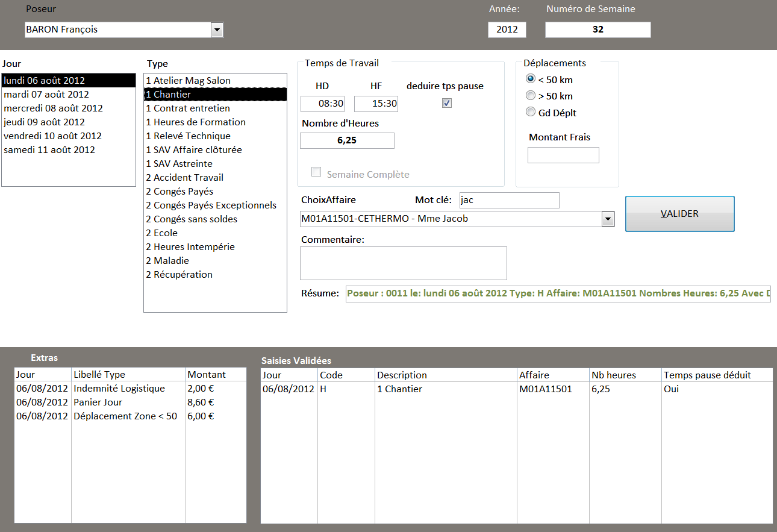Select BARON François in Poseur combo box

click(x=119, y=30)
